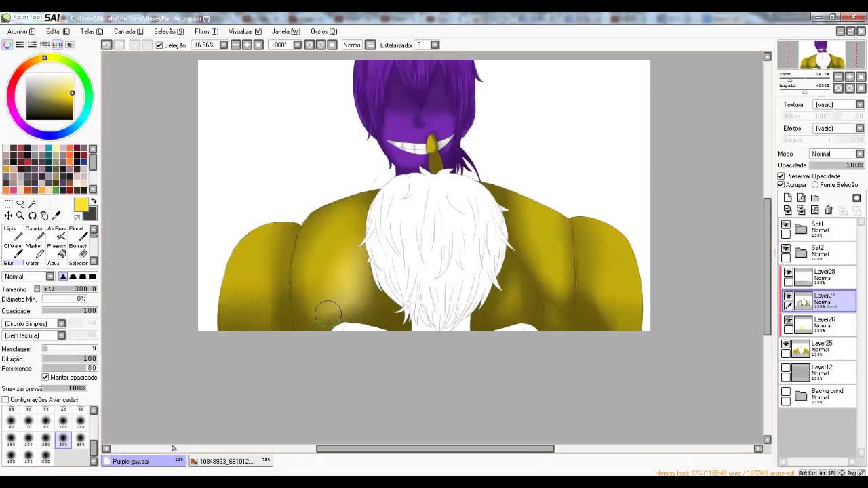The height and width of the screenshot is (488, 868).
Task: Open the Textura dropdown
Action: coord(840,105)
